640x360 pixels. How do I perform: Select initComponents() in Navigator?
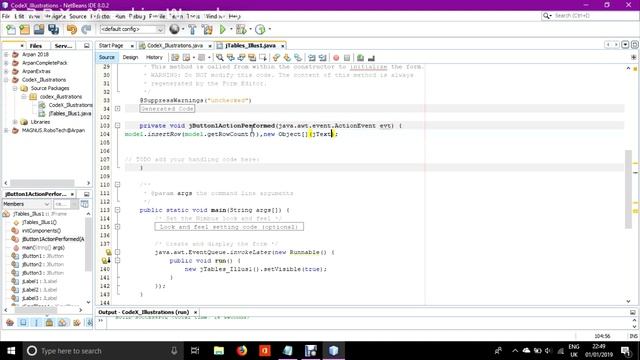tap(41, 231)
